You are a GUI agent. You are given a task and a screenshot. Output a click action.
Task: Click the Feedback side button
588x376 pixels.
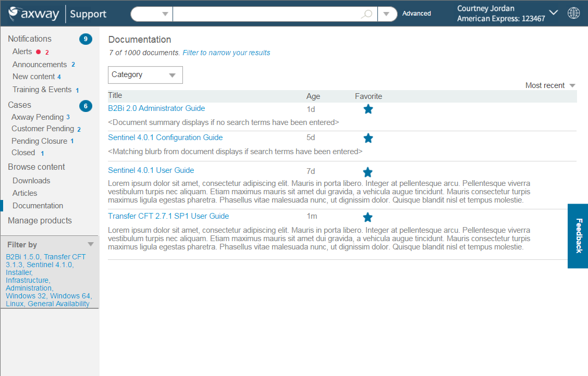pos(578,236)
